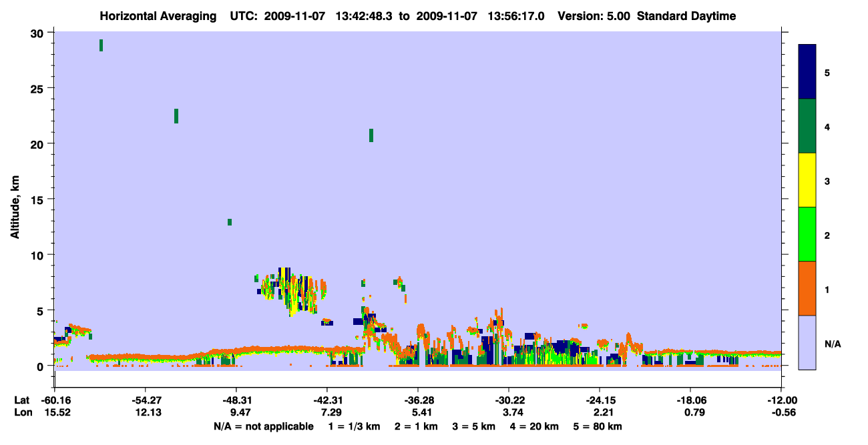Viewport: 868px width, 445px height.
Task: Click the dark blue color bar segment labeled 5
Action: (x=807, y=72)
